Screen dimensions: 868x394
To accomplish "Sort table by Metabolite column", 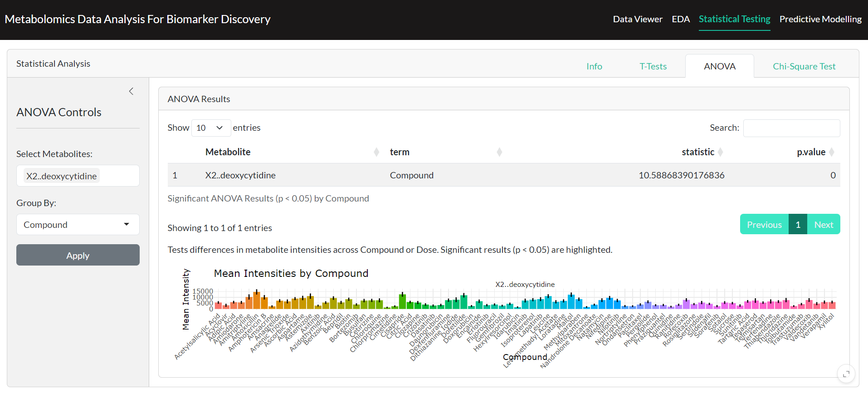I will [x=292, y=152].
